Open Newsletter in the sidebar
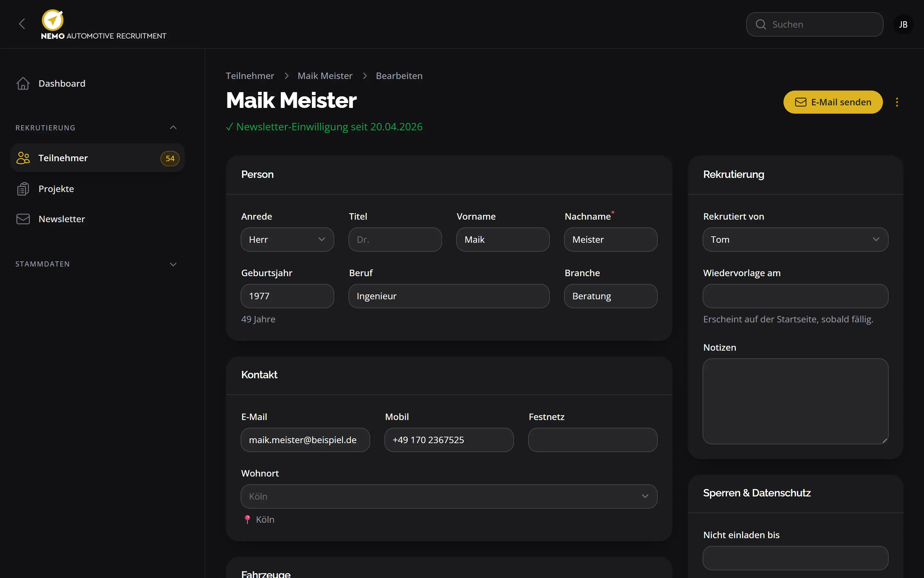Screen dimensions: 924x578 [97, 219]
